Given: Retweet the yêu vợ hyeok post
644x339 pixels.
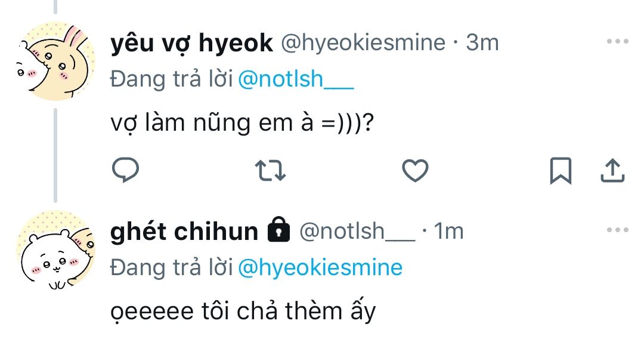Looking at the screenshot, I should [x=271, y=171].
